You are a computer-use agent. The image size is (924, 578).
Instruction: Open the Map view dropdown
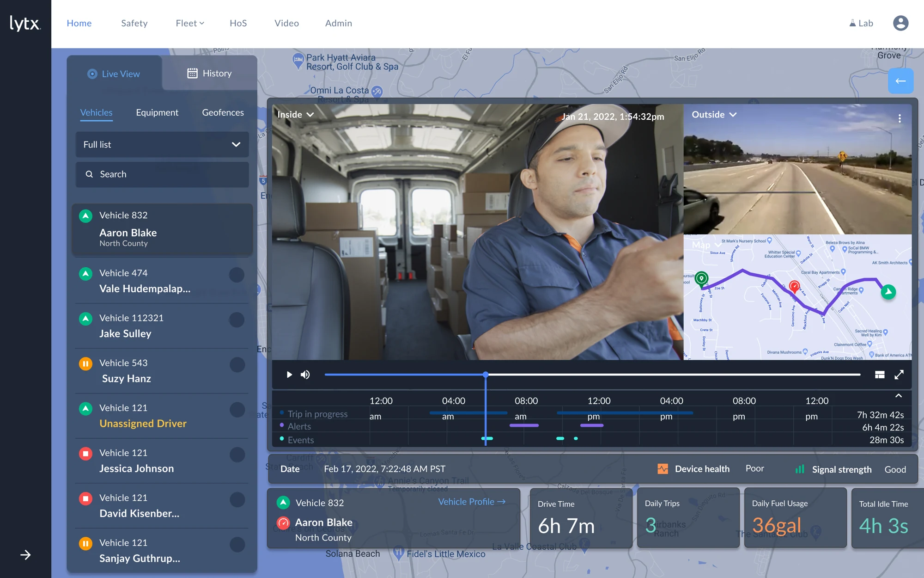point(706,245)
